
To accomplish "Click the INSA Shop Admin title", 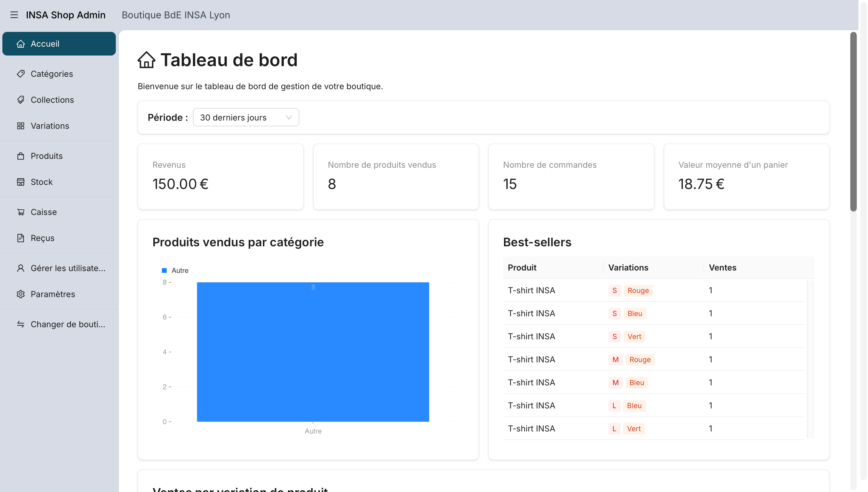I will click(x=66, y=15).
